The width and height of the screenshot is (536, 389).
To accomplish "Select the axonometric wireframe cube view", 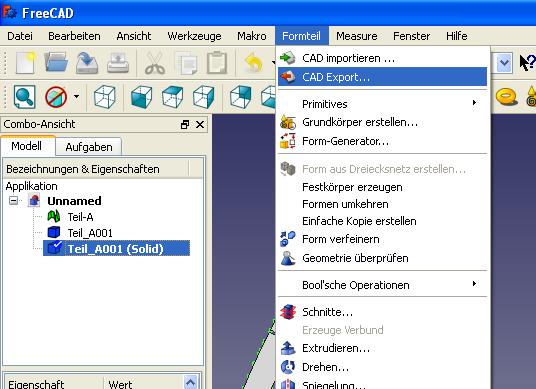I will (105, 97).
